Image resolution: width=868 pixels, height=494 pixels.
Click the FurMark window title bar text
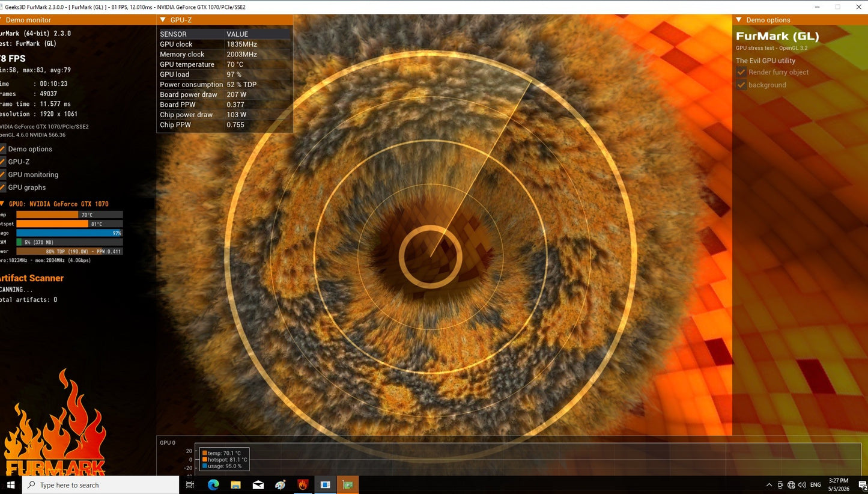click(x=125, y=7)
